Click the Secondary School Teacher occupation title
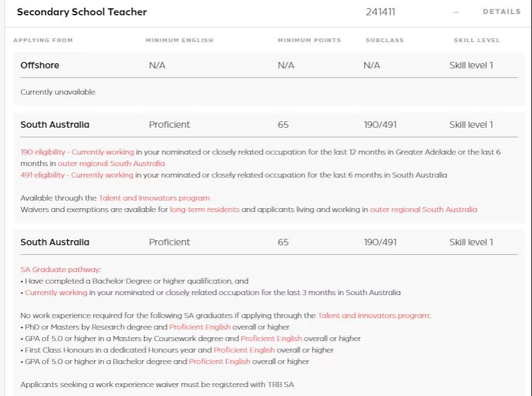This screenshot has width=532, height=396. click(x=82, y=12)
